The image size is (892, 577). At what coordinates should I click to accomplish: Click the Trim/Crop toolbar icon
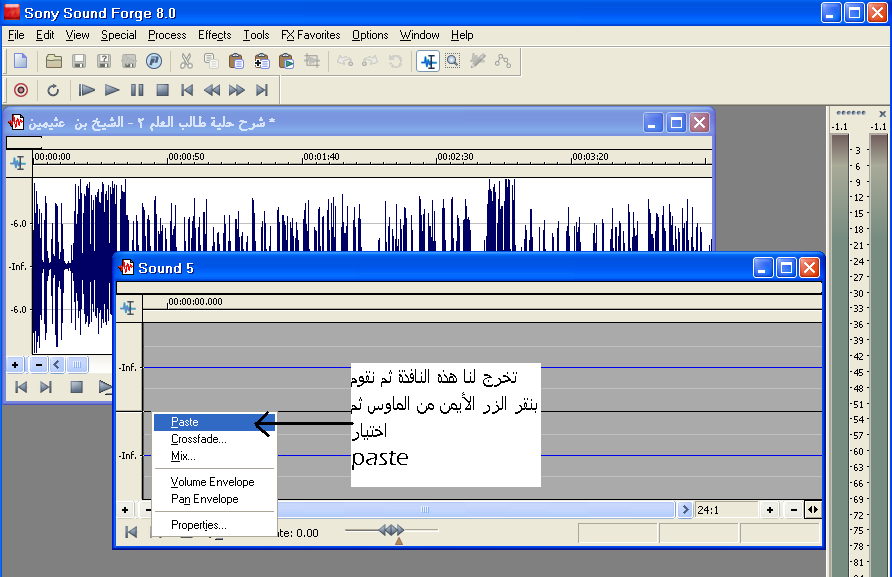point(311,61)
